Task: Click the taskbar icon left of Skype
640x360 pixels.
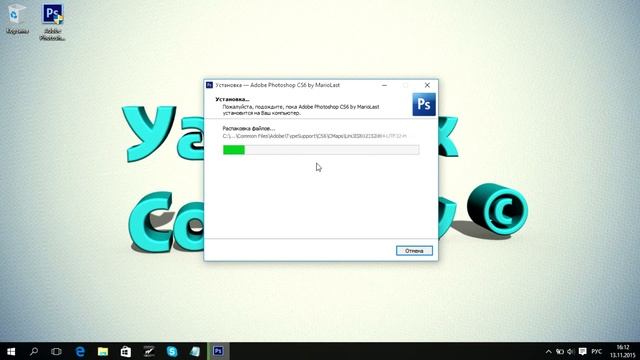Action: (x=149, y=351)
